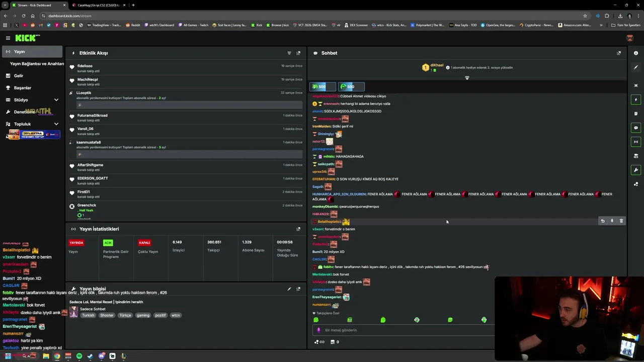This screenshot has width=644, height=362.
Task: Pop out the Yayın İstatistikleri panel
Action: click(298, 229)
